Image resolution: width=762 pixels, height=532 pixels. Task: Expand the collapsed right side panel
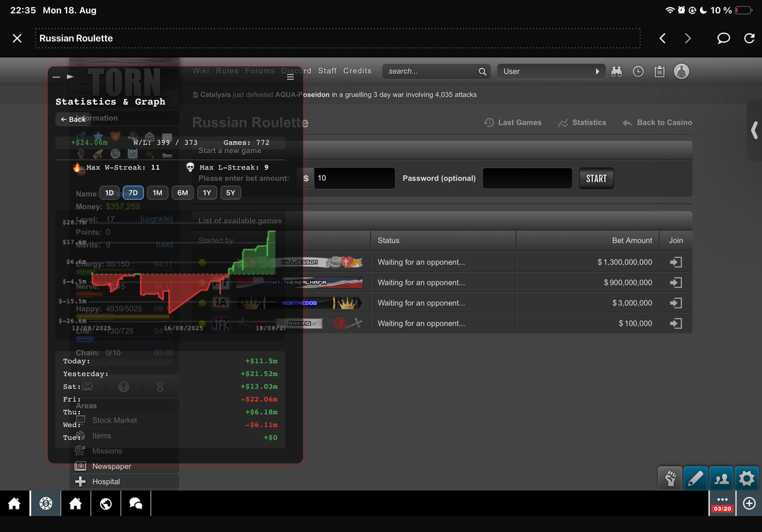pos(754,130)
